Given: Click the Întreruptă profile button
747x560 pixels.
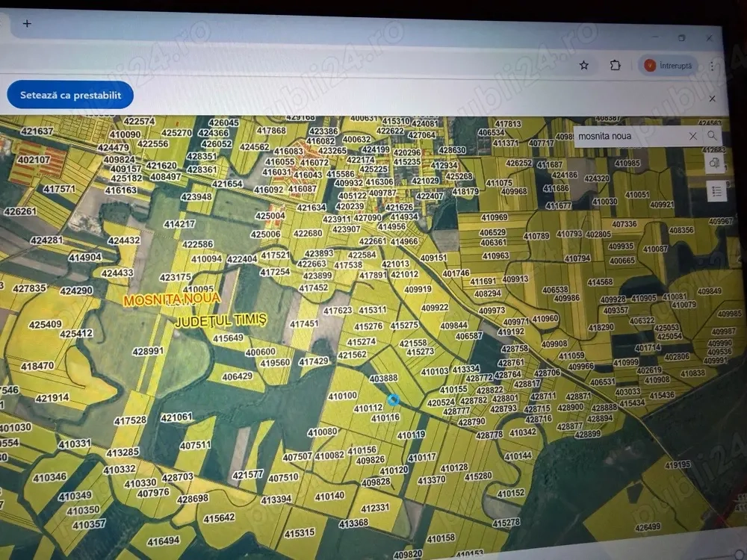Looking at the screenshot, I should tap(669, 66).
